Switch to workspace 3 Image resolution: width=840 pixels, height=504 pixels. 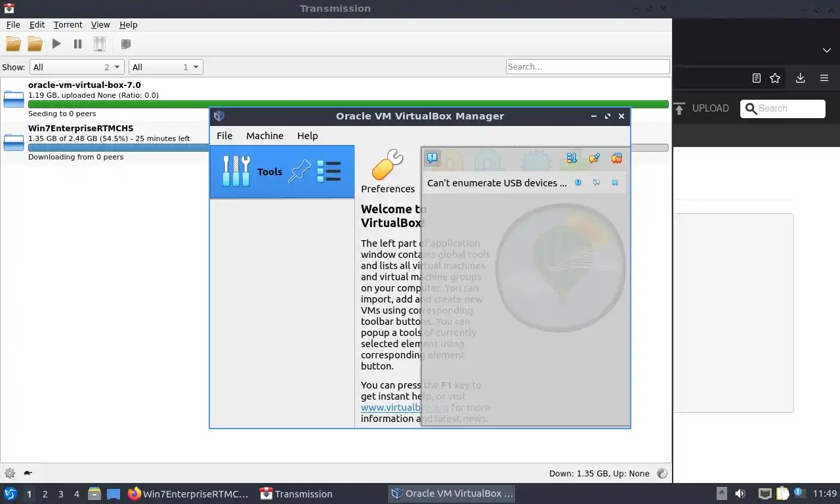60,494
